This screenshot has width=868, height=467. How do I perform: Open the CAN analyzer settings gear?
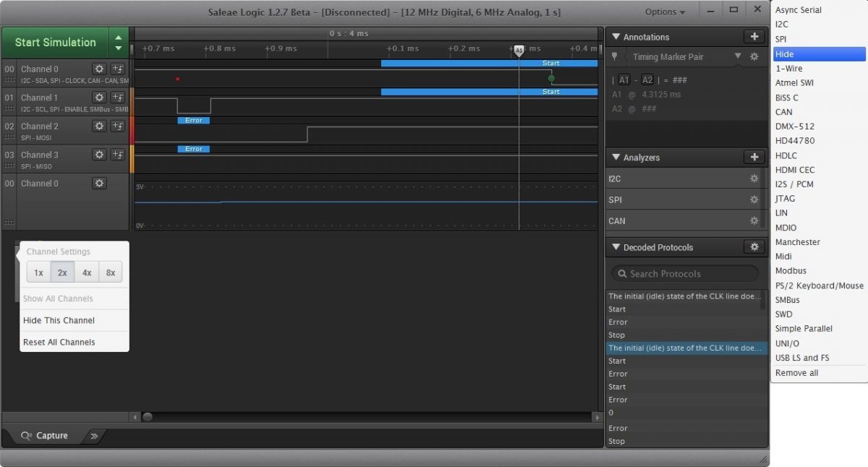click(x=754, y=220)
